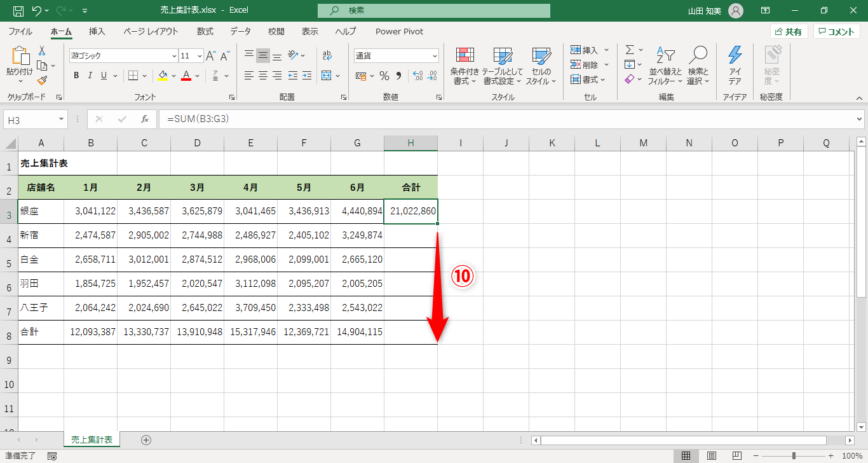Toggle right horizontal alignment
Screen dimensions: 868x463
click(x=278, y=76)
